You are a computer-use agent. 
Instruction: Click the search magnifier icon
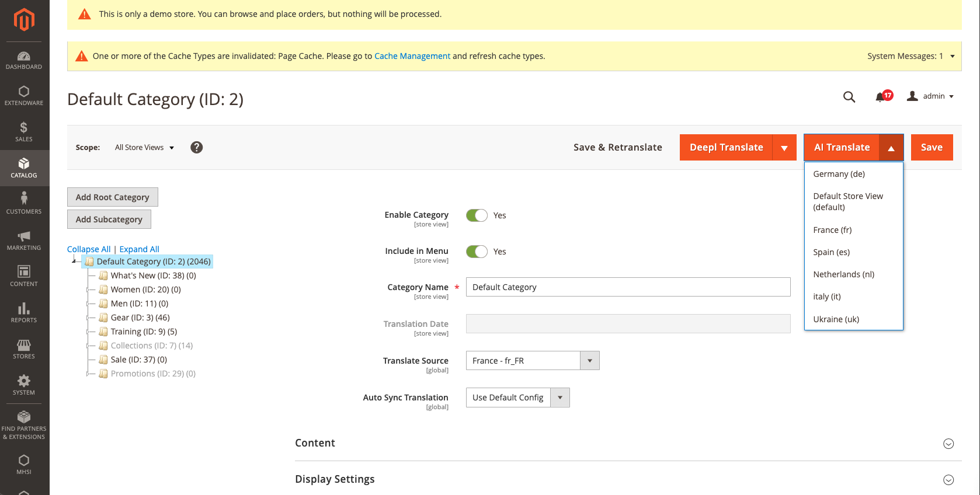[x=849, y=97]
